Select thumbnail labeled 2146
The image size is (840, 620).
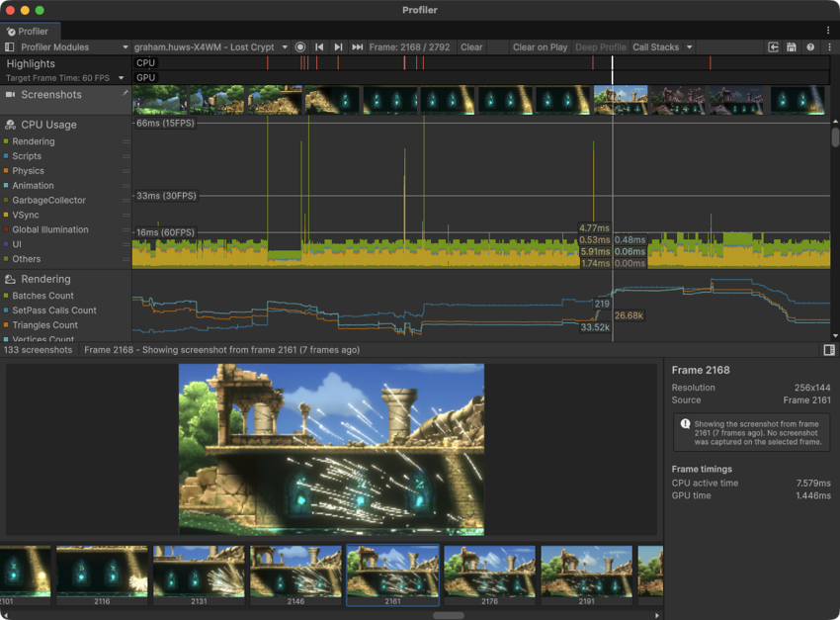click(x=295, y=576)
